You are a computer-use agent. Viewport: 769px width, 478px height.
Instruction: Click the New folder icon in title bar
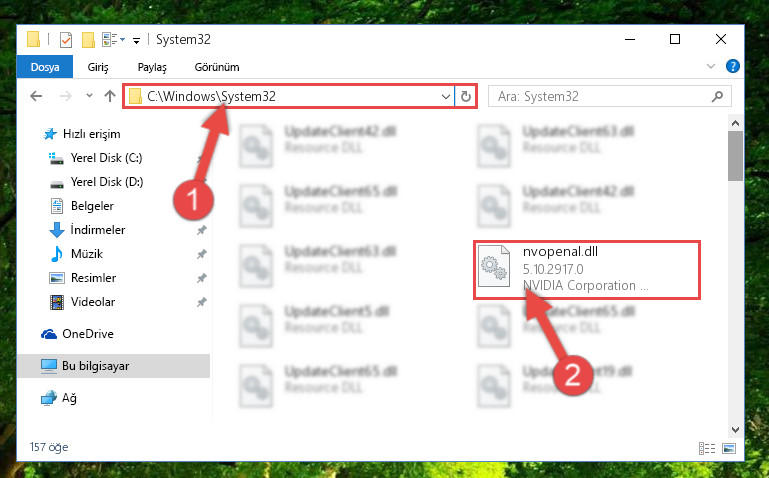click(x=88, y=40)
